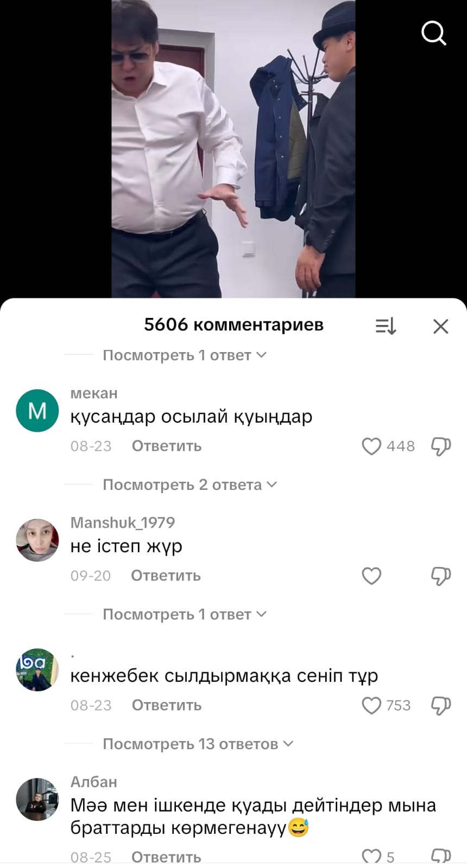Expand 'Посмотреть 13 ответов' replies
The height and width of the screenshot is (868, 467).
tap(198, 744)
